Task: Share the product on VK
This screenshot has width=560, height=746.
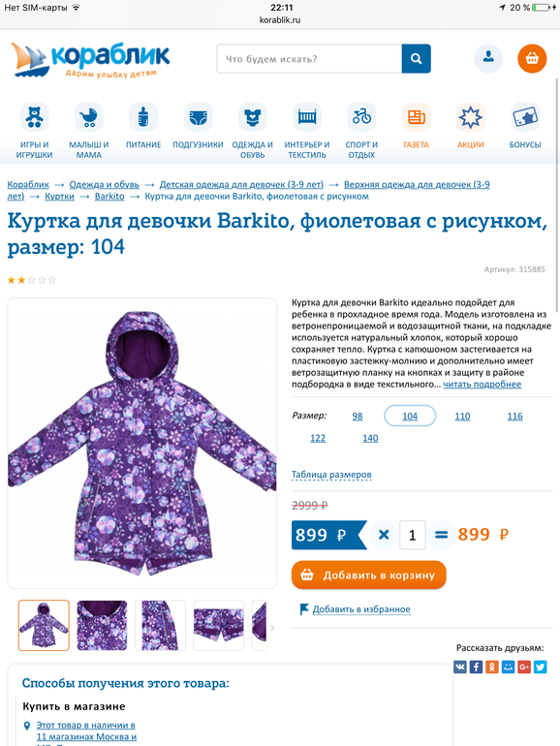Action: 460,667
